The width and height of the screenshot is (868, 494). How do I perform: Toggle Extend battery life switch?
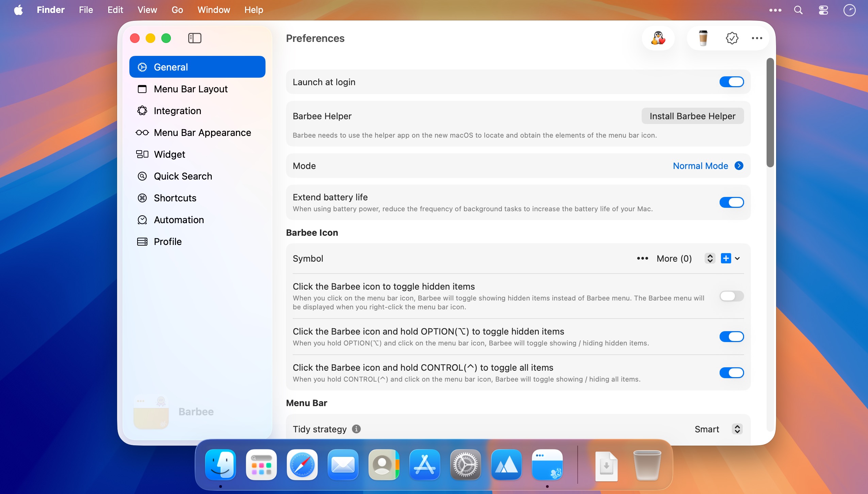coord(732,202)
